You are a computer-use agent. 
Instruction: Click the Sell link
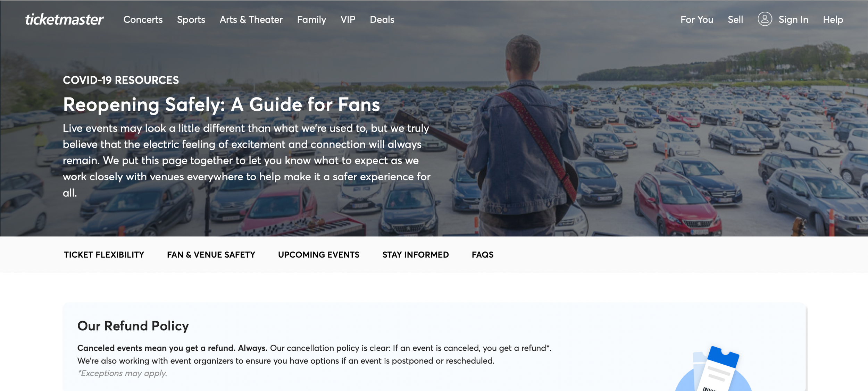(x=735, y=19)
